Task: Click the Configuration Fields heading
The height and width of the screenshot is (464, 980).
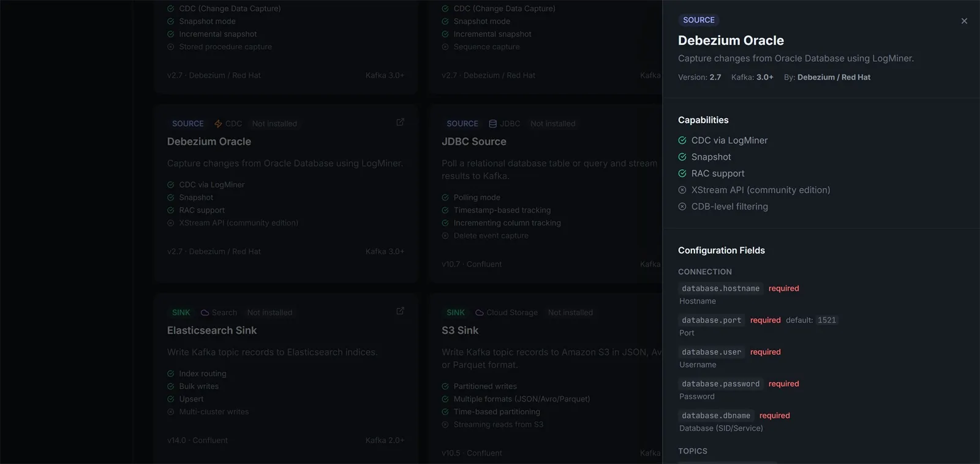Action: pos(722,250)
